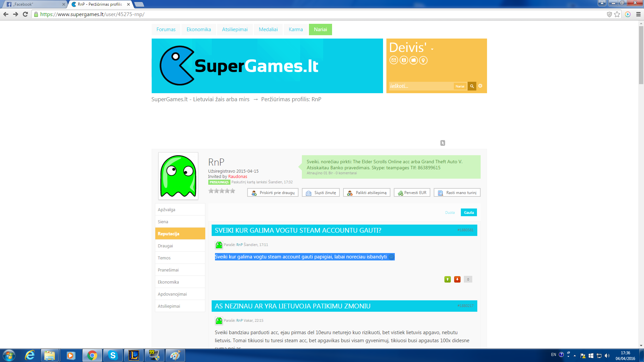Open the Nariai top menu tab
The width and height of the screenshot is (644, 362).
(320, 29)
